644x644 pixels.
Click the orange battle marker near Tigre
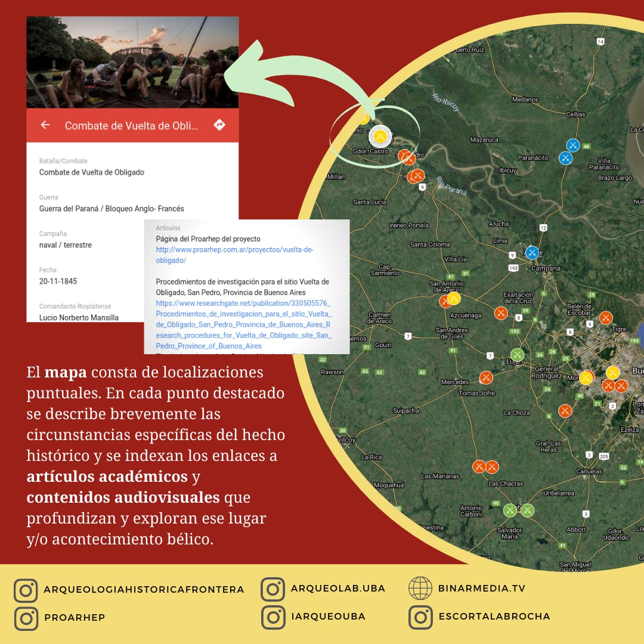(x=606, y=318)
